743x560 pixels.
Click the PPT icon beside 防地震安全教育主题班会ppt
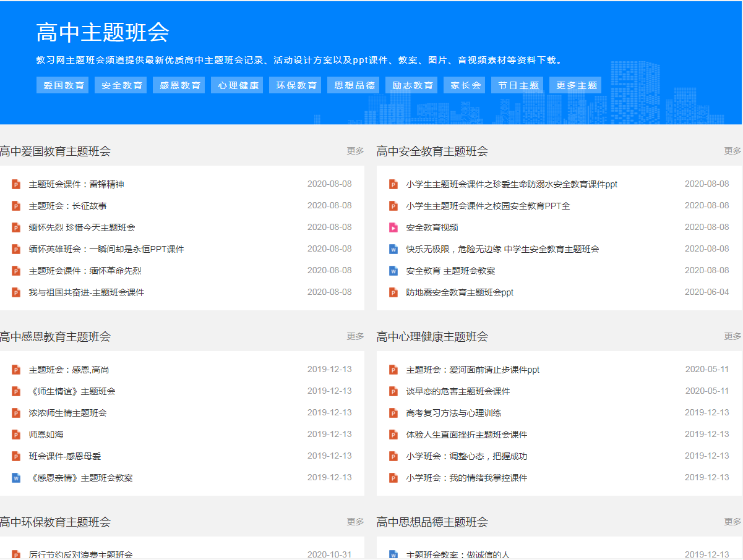click(393, 292)
